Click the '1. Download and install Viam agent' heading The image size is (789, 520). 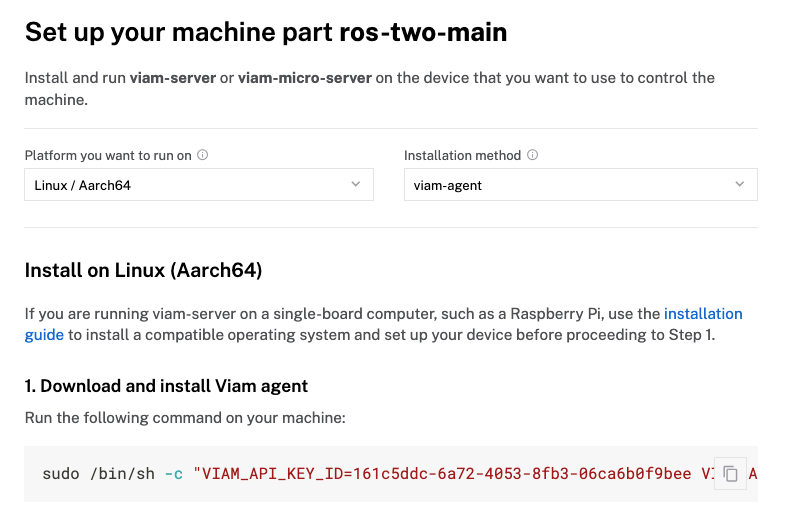click(x=166, y=386)
